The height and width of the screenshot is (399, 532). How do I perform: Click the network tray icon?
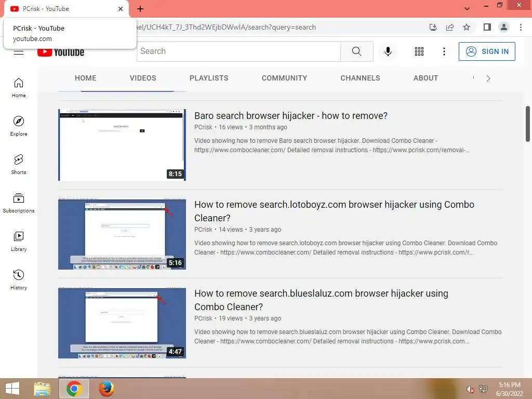(x=483, y=389)
